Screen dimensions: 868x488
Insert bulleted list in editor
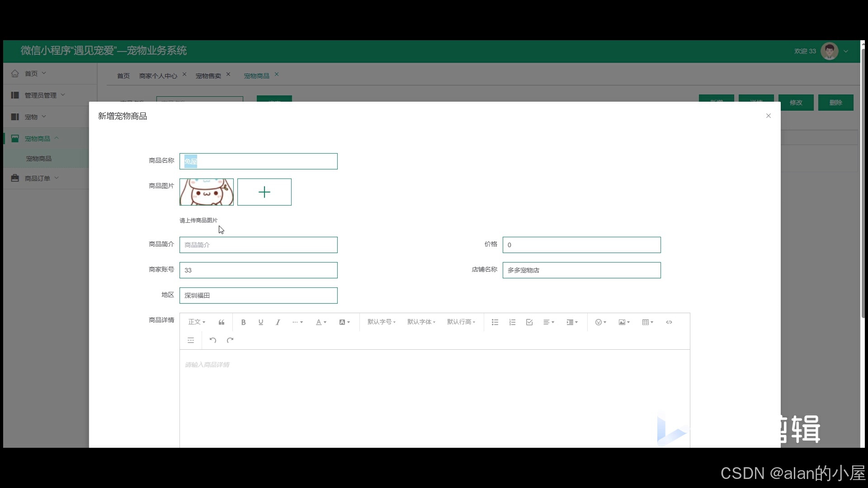[x=495, y=322]
